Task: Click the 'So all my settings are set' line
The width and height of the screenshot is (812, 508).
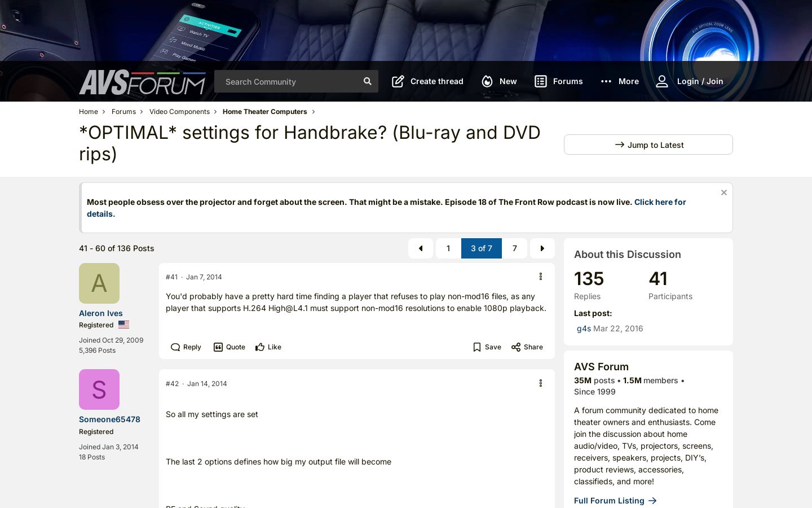Action: [x=212, y=414]
